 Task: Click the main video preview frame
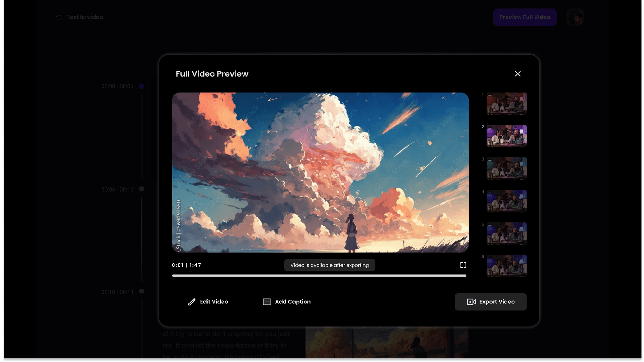pyautogui.click(x=320, y=172)
